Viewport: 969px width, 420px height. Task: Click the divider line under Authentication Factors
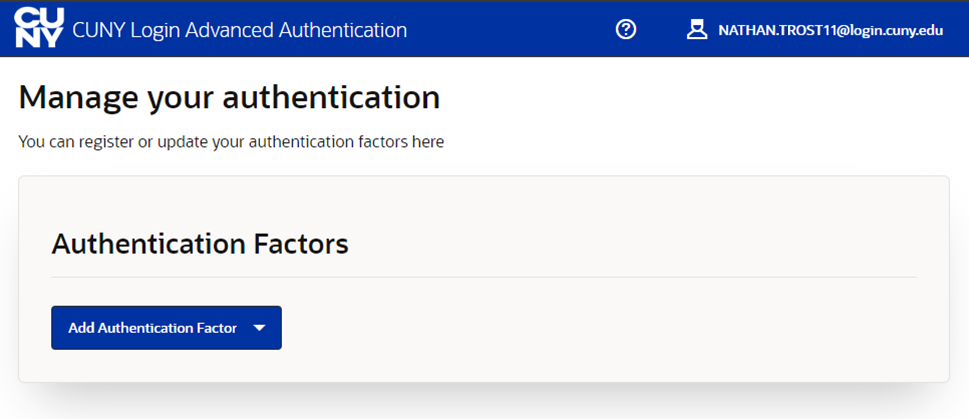(483, 277)
